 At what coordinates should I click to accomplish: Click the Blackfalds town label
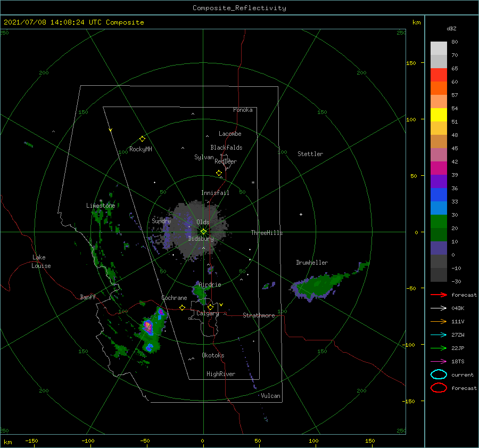click(x=226, y=148)
